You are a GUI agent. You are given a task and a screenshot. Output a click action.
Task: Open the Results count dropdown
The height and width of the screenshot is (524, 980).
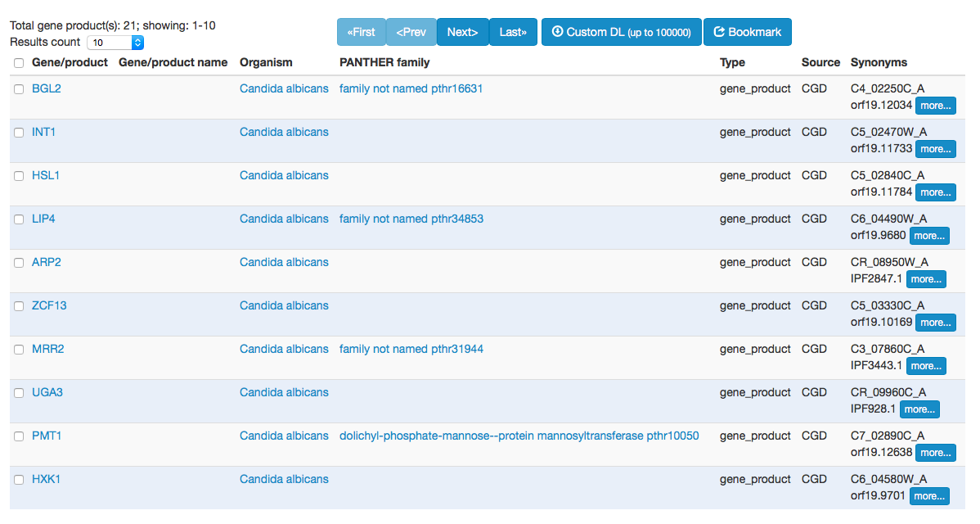(x=115, y=43)
